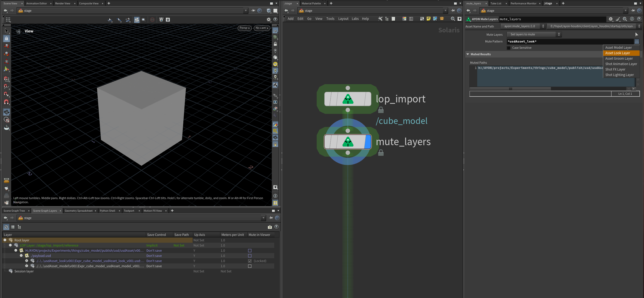Click the viewport display options gear icon
Viewport: 644px width, 298px height.
[269, 20]
